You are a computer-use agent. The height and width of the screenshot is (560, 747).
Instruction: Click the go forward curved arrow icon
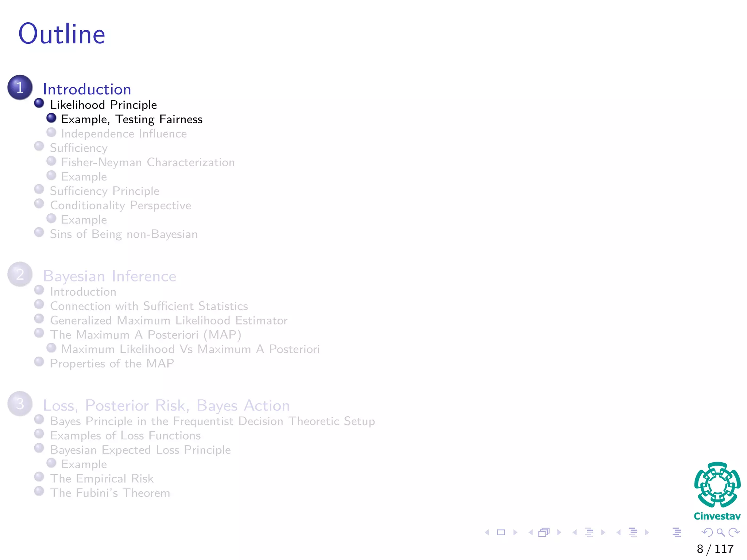(x=734, y=532)
